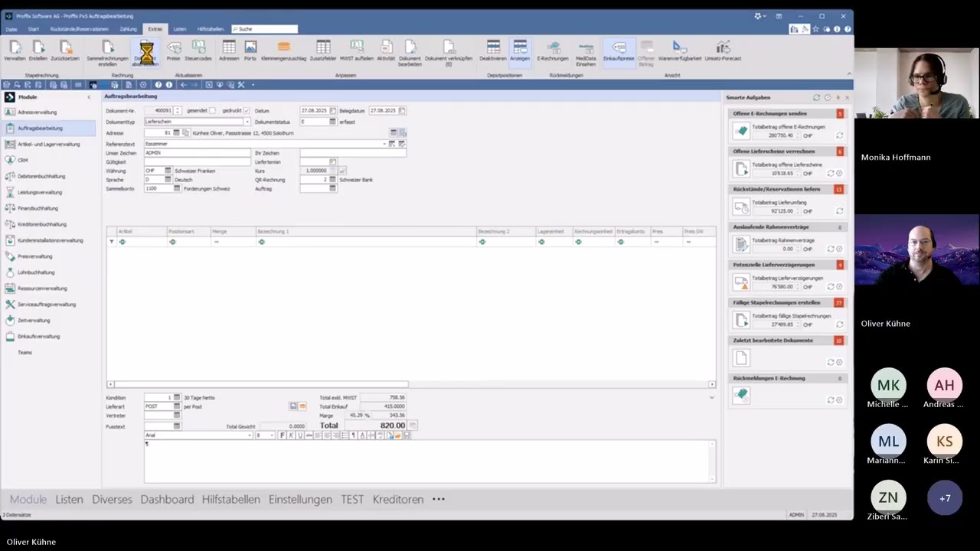The width and height of the screenshot is (980, 551).
Task: Open the Dokumenttyp dropdown
Action: pos(247,122)
